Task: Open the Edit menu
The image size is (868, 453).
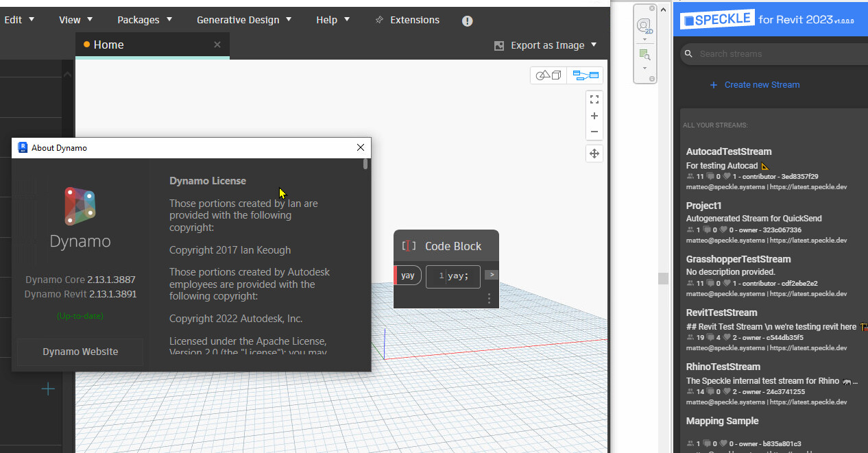Action: point(19,20)
